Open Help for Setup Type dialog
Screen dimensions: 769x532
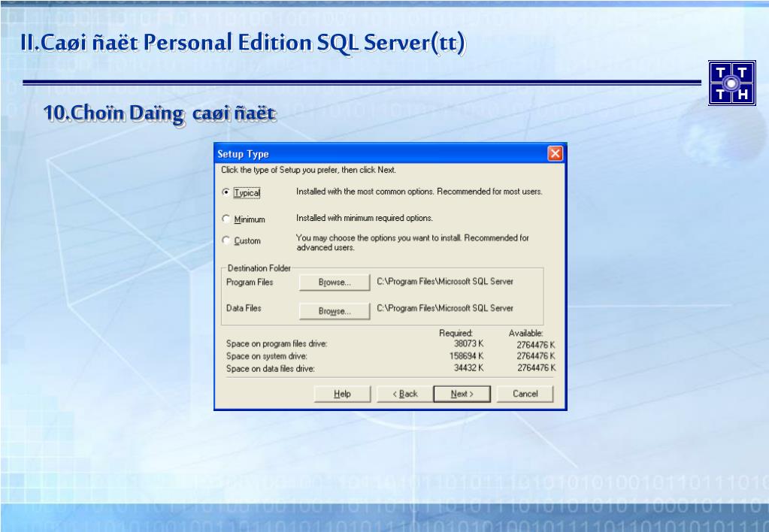342,394
